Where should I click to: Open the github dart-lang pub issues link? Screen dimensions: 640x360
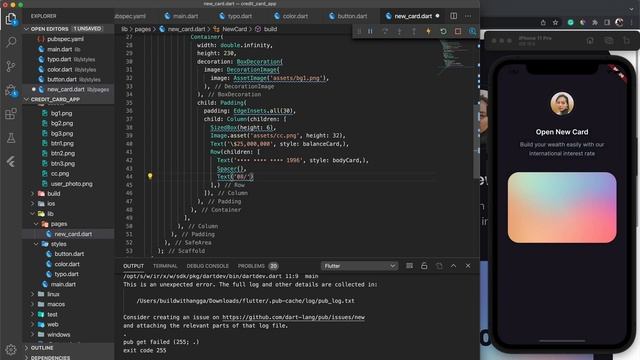[x=293, y=317]
